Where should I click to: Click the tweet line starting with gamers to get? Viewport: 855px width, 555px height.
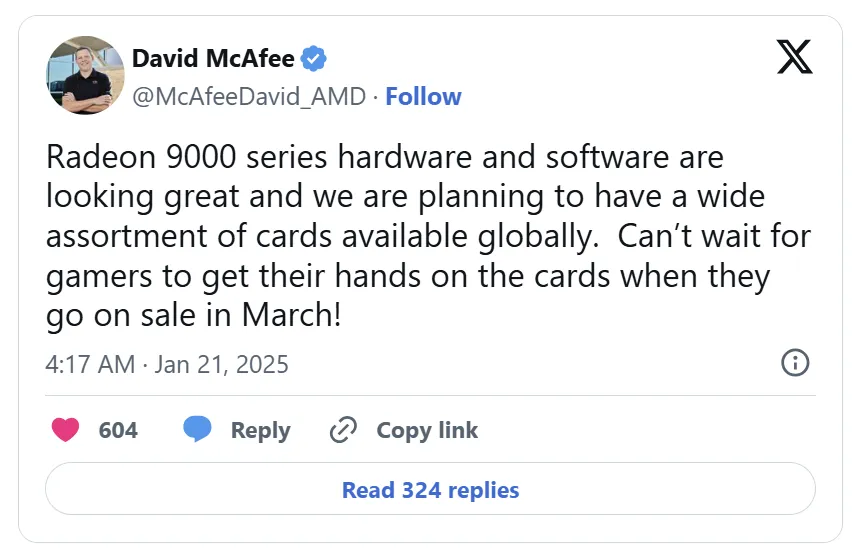[408, 276]
